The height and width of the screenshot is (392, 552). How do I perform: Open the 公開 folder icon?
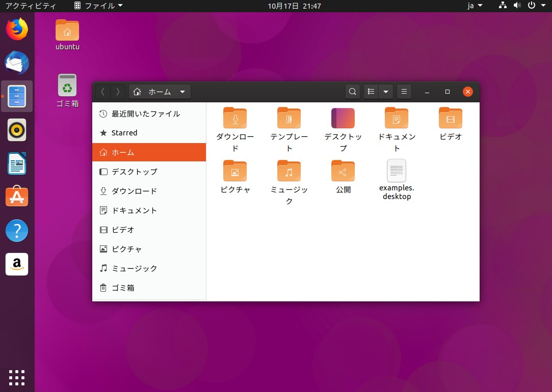tap(343, 171)
